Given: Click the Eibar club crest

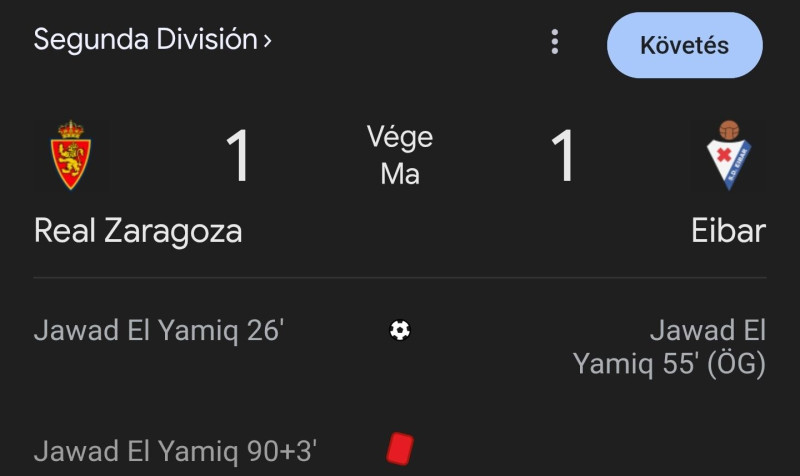Looking at the screenshot, I should 729,155.
